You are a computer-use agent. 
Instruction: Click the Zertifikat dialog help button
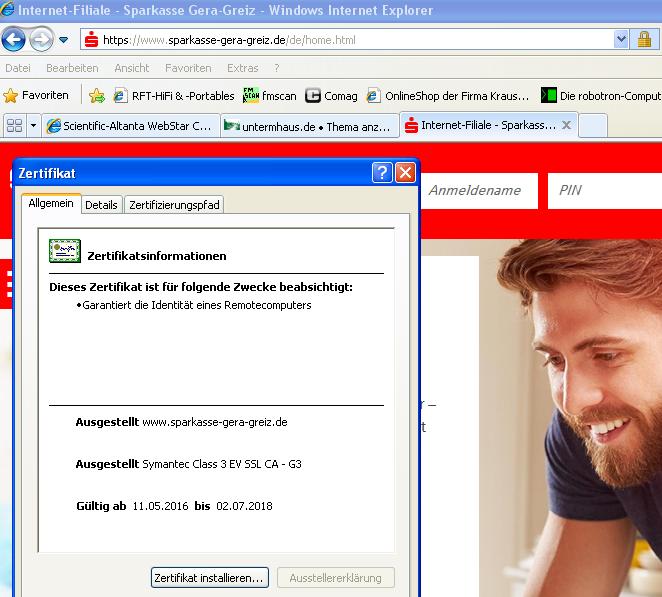(382, 172)
